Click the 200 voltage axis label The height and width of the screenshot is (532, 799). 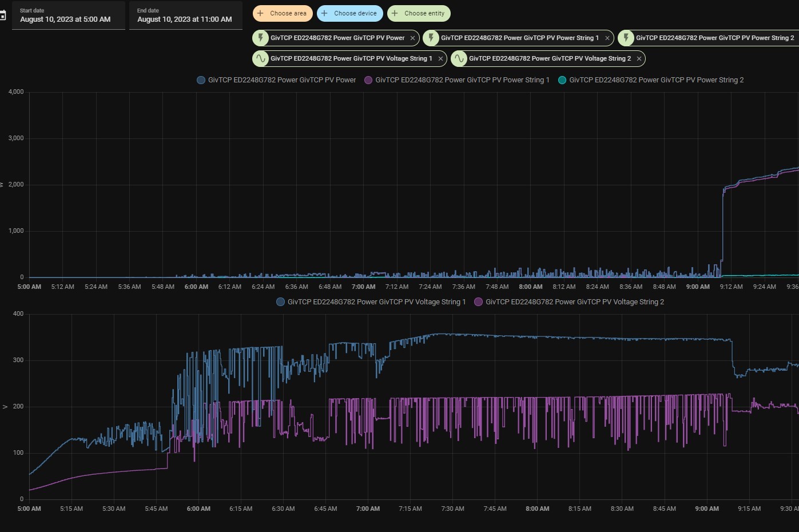tap(18, 407)
